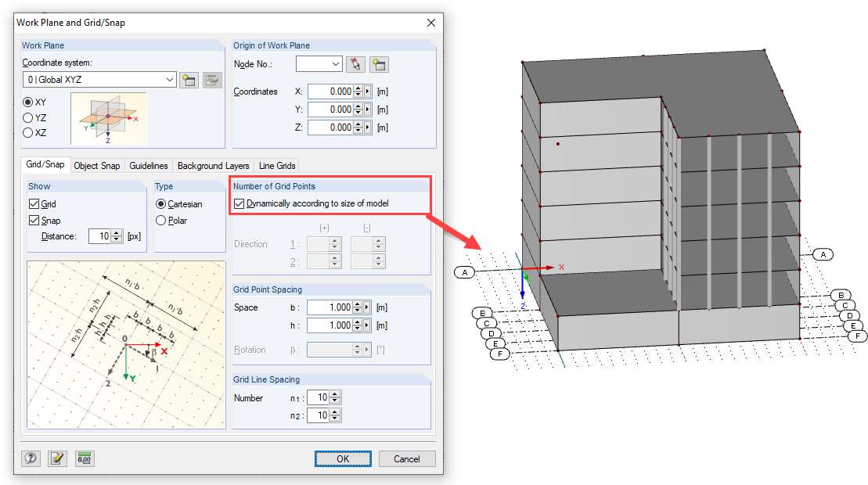The height and width of the screenshot is (485, 868).
Task: Click spacing h input field
Action: (330, 325)
